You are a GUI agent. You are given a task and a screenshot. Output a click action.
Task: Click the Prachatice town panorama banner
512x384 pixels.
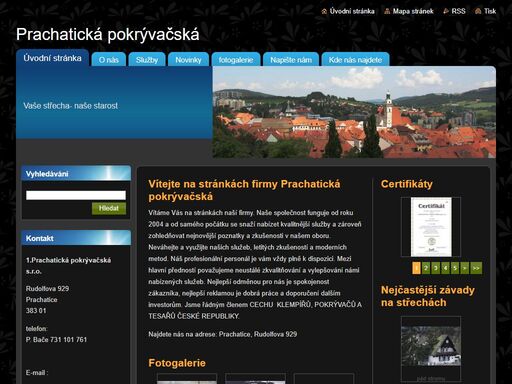[354, 112]
